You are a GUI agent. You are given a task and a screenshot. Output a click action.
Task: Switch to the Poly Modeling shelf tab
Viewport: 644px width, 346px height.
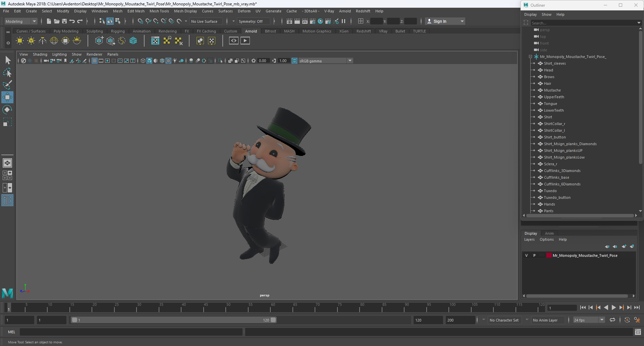point(66,31)
